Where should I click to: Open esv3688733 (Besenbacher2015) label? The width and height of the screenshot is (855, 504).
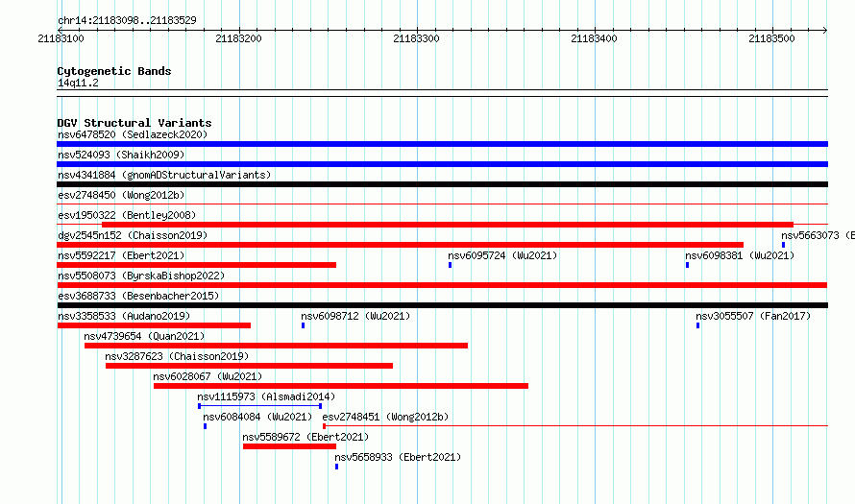tap(138, 296)
